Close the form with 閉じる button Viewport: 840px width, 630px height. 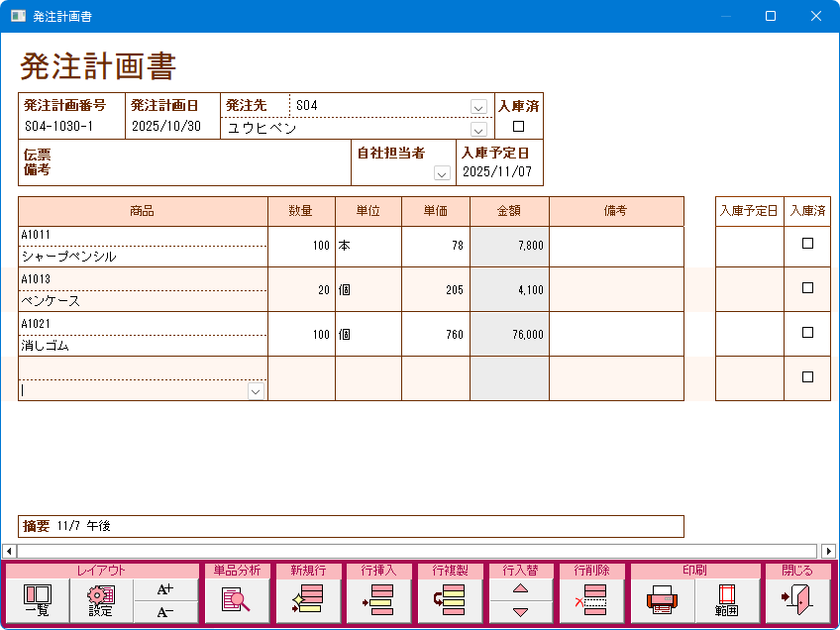(x=797, y=600)
